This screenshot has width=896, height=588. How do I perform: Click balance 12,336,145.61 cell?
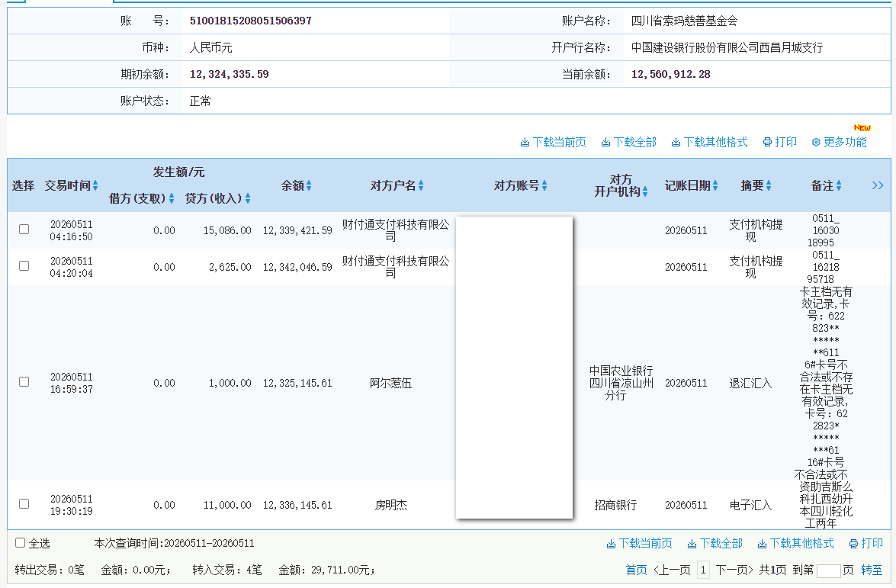tap(297, 505)
